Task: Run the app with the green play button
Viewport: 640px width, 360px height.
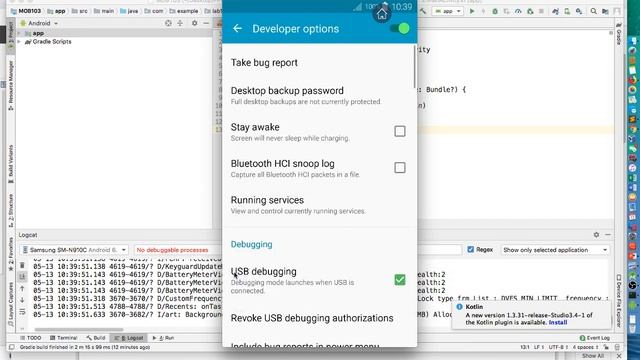Action: 472,11
